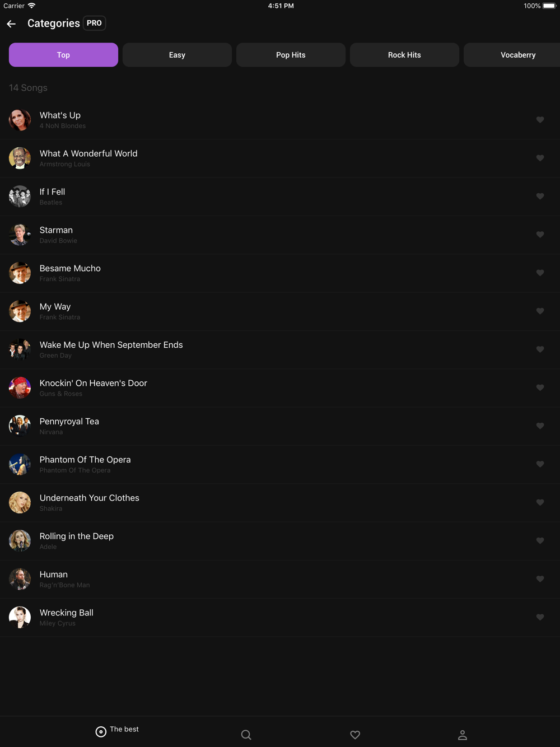Open song What A Wonderful World
The width and height of the screenshot is (560, 747).
point(280,158)
